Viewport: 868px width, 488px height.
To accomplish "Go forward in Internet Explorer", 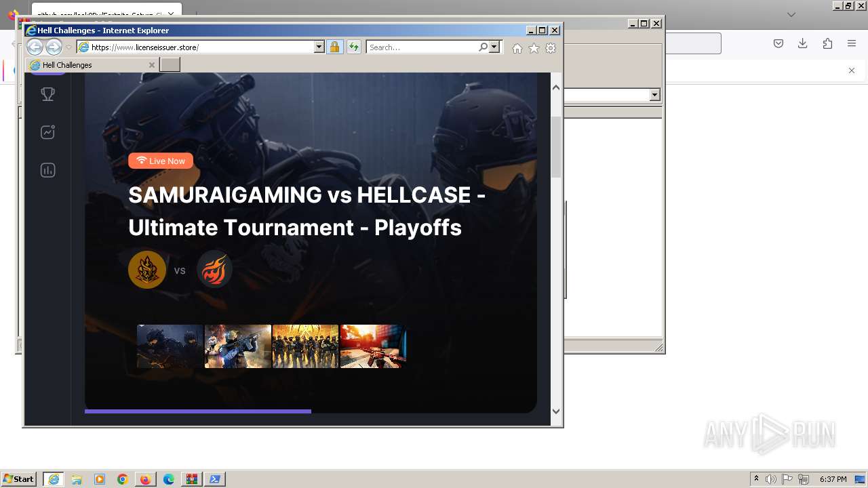I will [x=54, y=47].
